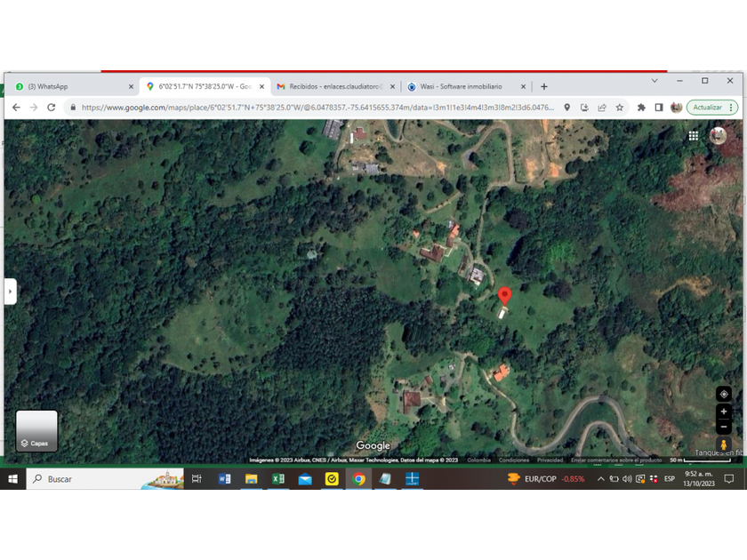Open the Capas layers thumbnail
The height and width of the screenshot is (560, 747).
[36, 431]
